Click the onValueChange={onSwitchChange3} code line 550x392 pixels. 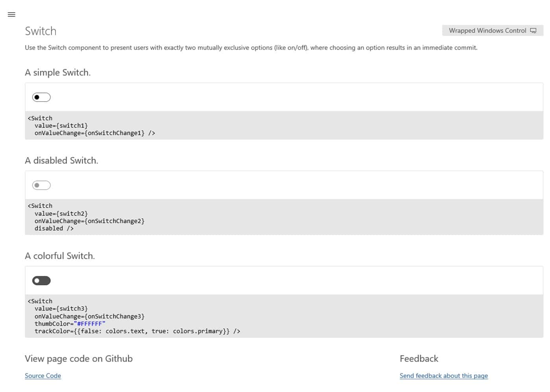click(x=89, y=316)
